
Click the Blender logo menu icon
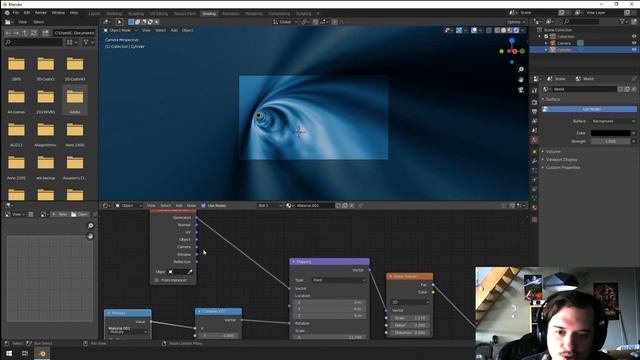click(x=7, y=13)
